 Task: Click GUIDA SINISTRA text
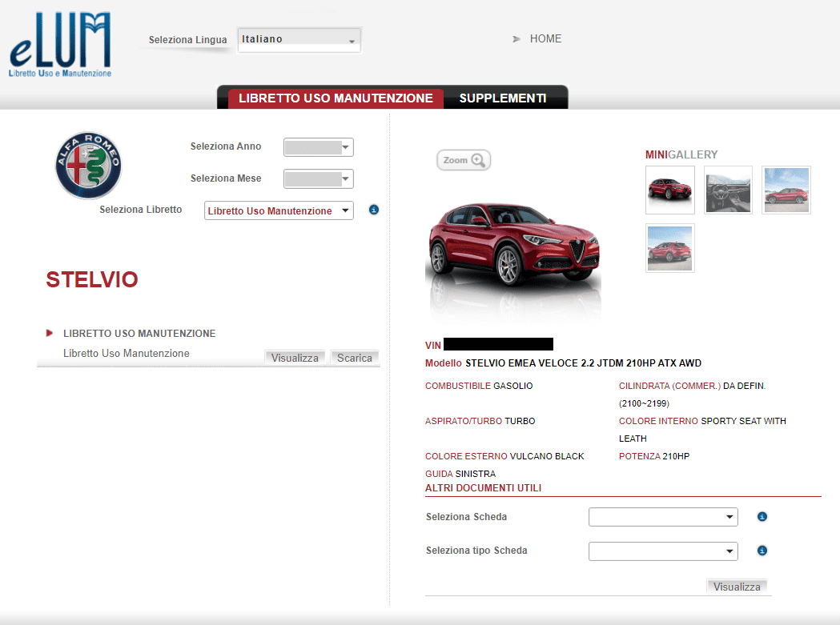coord(460,474)
